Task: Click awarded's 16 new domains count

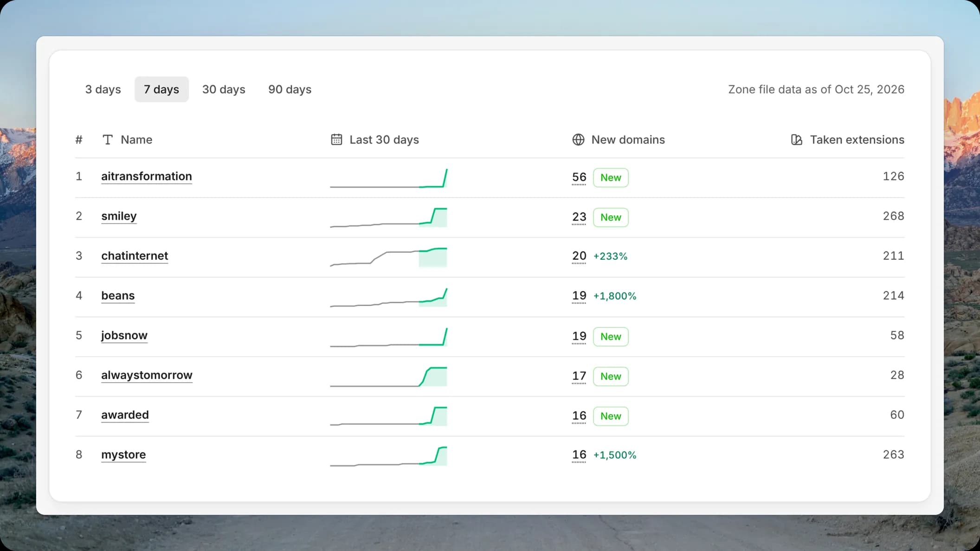Action: (x=579, y=416)
